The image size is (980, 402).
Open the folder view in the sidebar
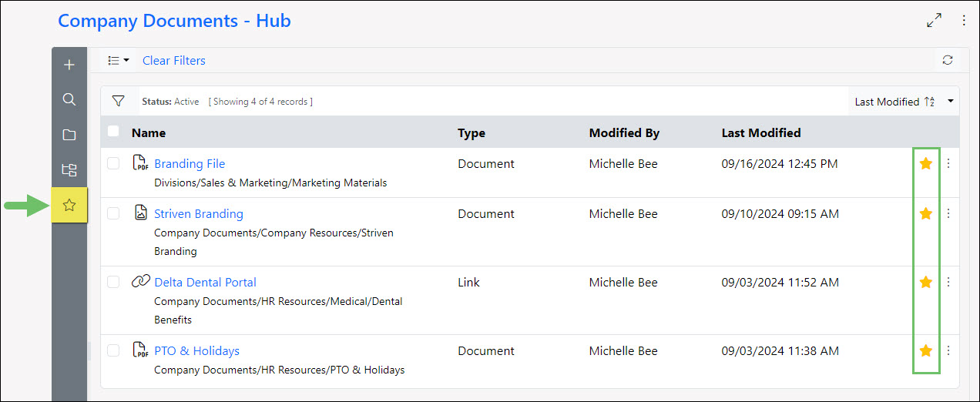[69, 135]
